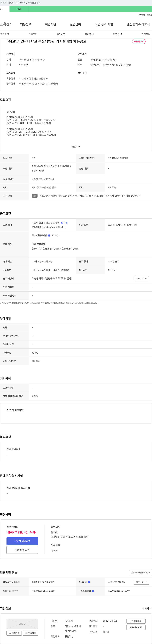Toggle 열람차단 for this company
Viewport: 152px width, 644px height.
pyautogui.click(x=30, y=633)
